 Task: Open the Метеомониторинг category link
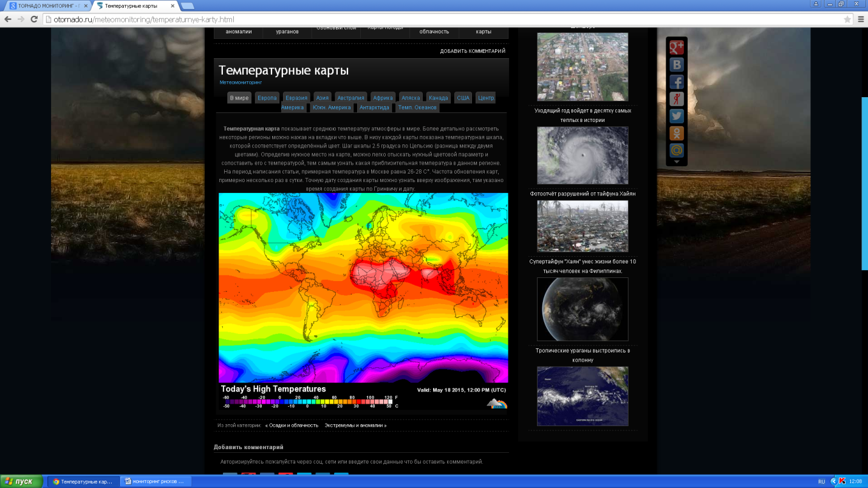[x=241, y=82]
